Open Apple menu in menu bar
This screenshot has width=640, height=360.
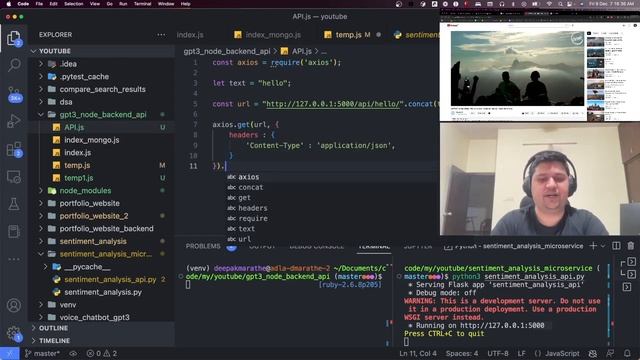(8, 4)
